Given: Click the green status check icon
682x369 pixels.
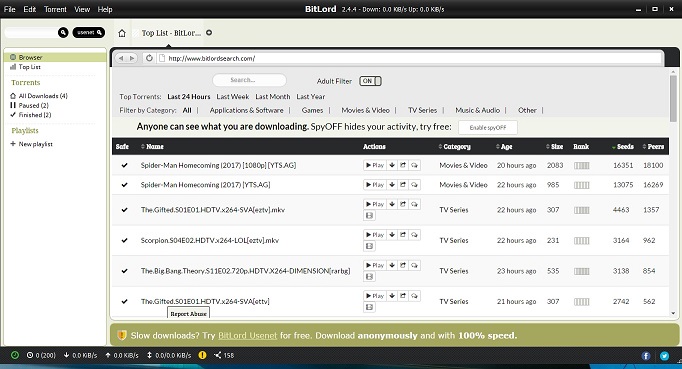Looking at the screenshot, I should pos(15,355).
